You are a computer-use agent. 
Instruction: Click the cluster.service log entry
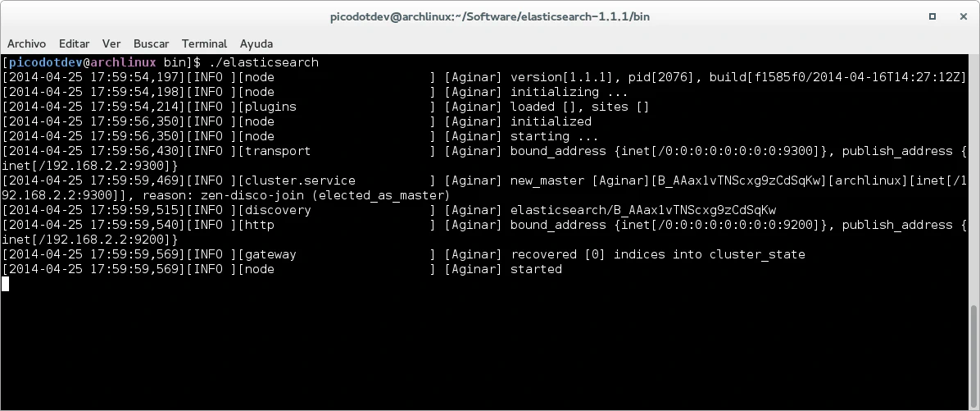[300, 180]
